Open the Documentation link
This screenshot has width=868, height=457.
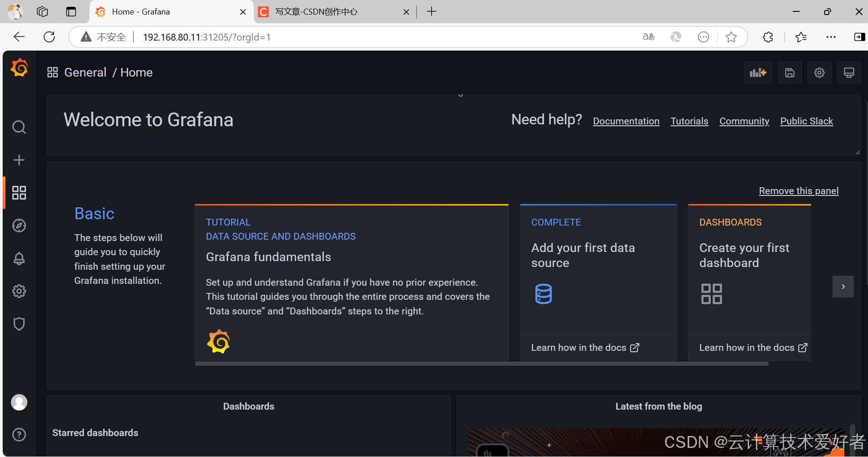click(x=626, y=121)
